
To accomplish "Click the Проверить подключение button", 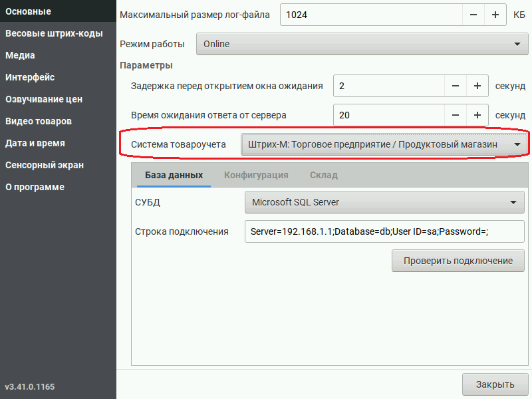I will click(x=458, y=261).
